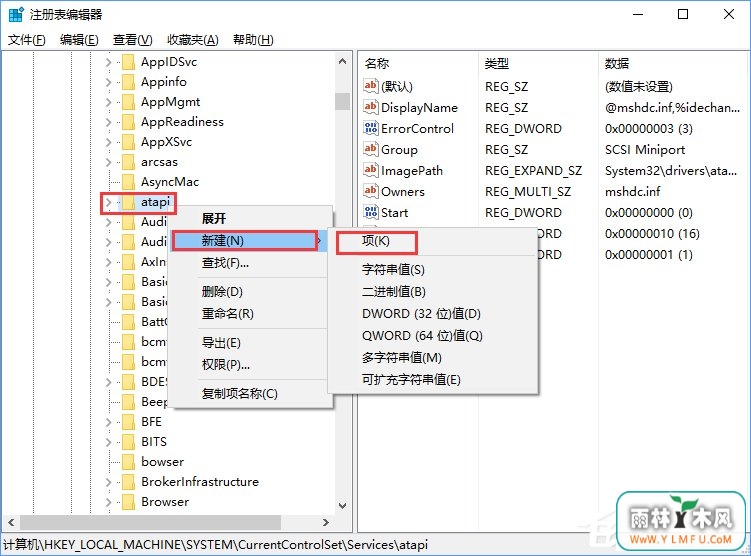751x556 pixels.
Task: Click the BFE folder icon
Action: click(x=128, y=422)
